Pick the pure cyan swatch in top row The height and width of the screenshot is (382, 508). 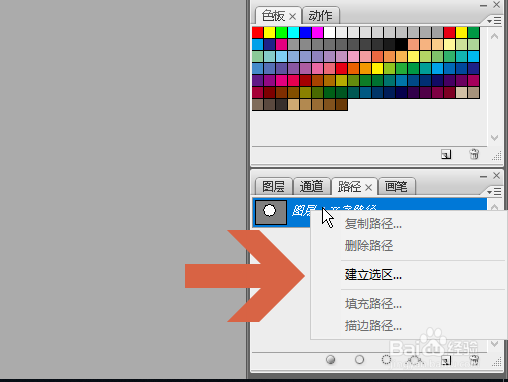coord(293,33)
